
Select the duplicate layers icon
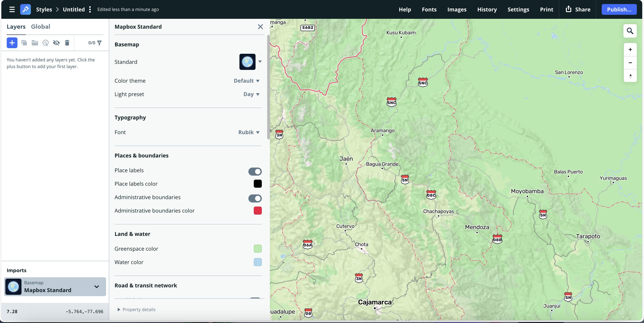click(24, 43)
